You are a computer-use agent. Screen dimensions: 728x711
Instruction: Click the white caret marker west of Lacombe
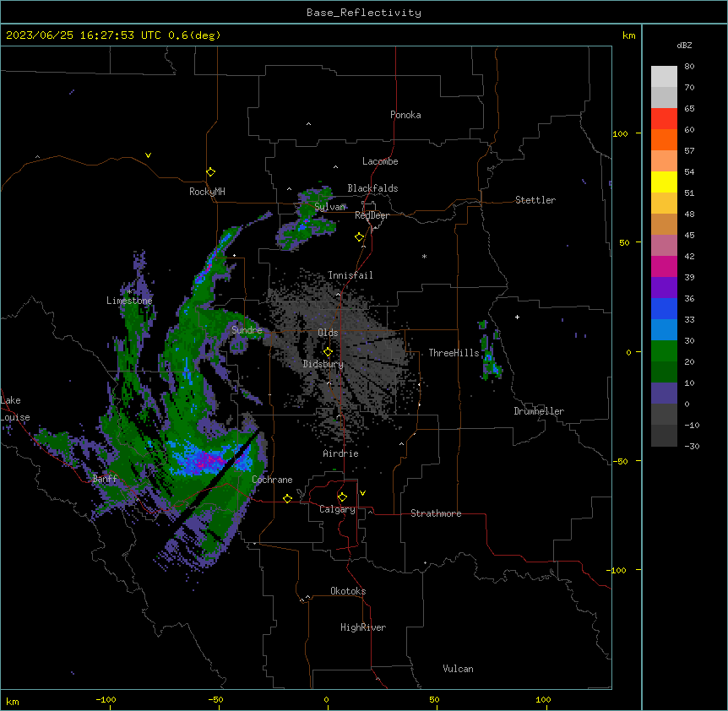pos(335,167)
